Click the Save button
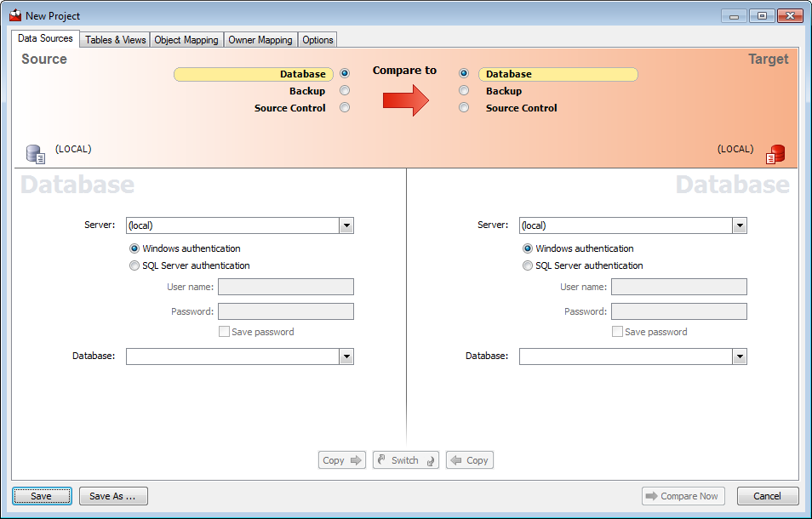 pyautogui.click(x=41, y=496)
